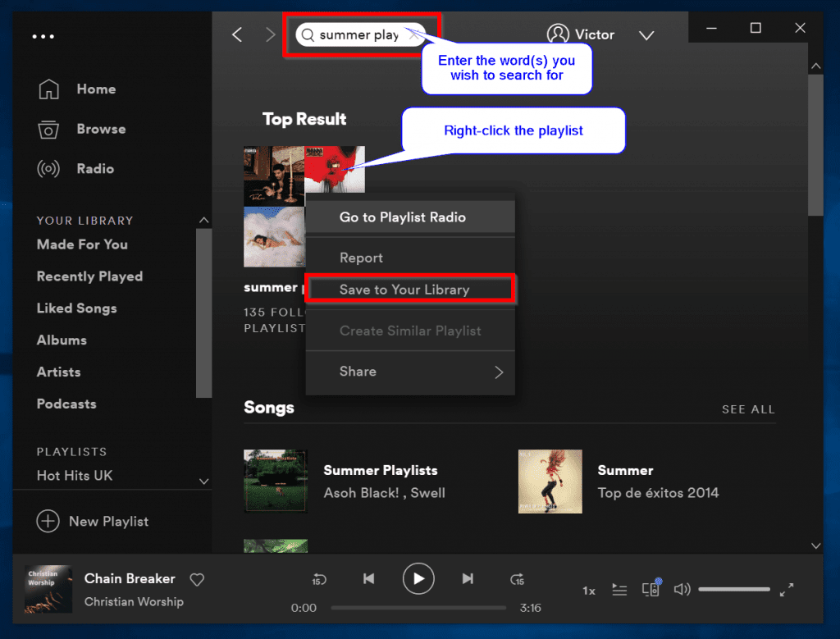Go to Made For You
This screenshot has width=840, height=639.
point(82,244)
